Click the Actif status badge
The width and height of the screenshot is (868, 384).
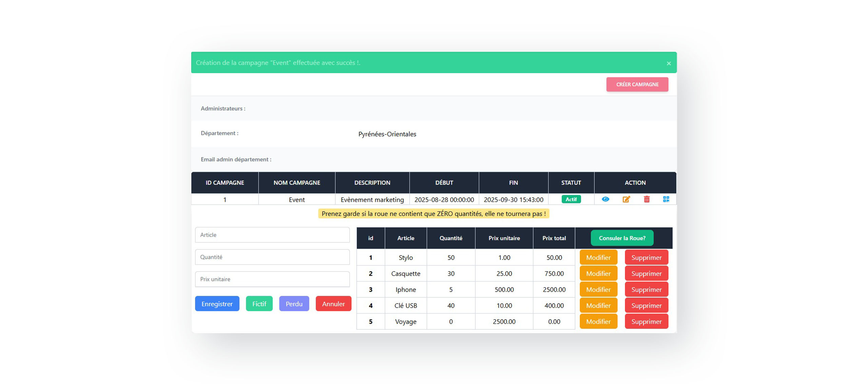coord(571,199)
